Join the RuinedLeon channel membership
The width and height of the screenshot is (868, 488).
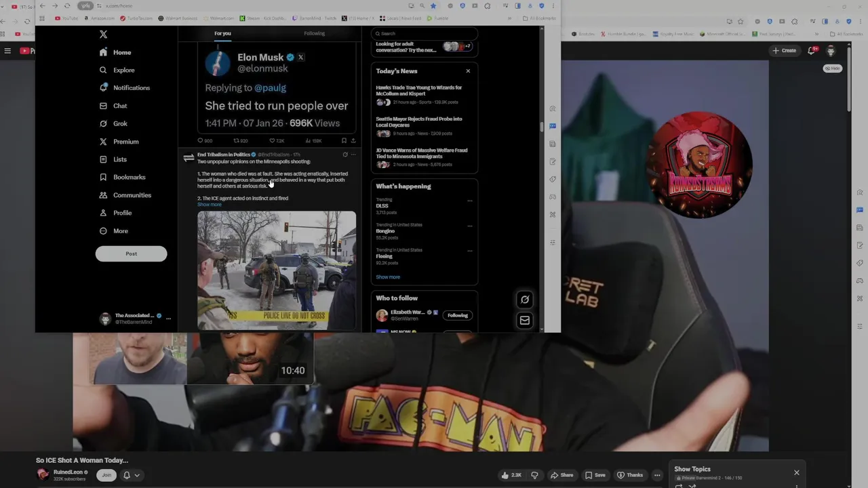tap(106, 475)
